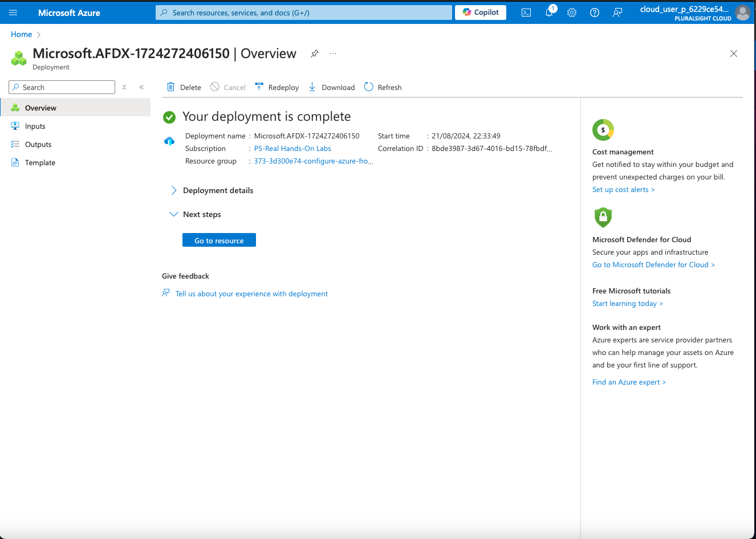Viewport: 756px width, 539px height.
Task: Open the Inputs menu item
Action: (x=75, y=126)
